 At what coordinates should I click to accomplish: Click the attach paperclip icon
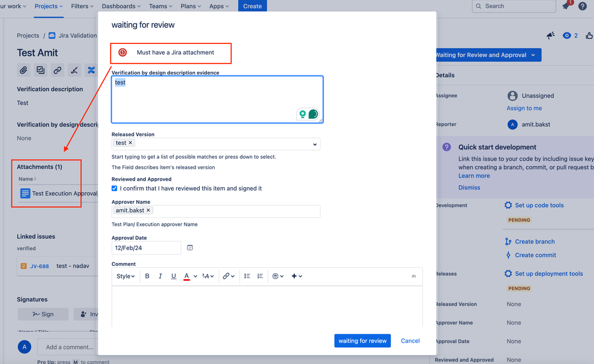pyautogui.click(x=24, y=70)
